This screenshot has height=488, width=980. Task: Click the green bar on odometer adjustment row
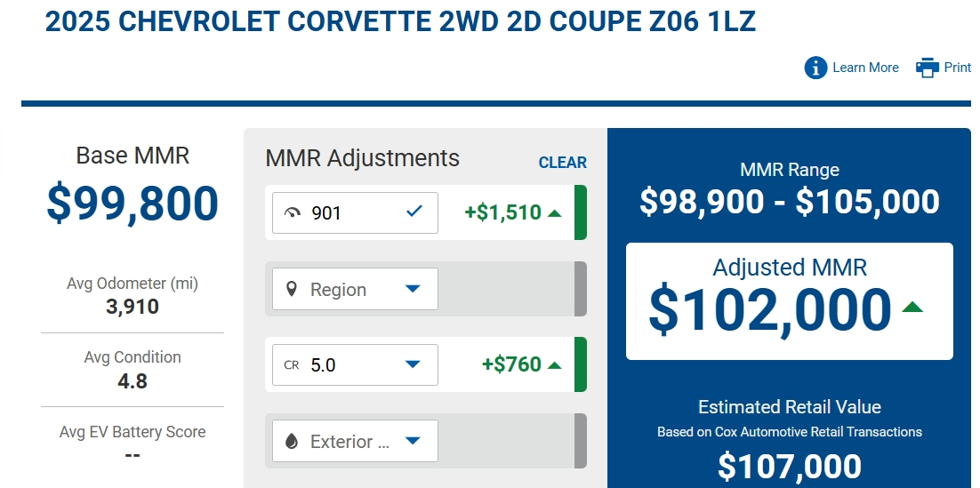581,212
